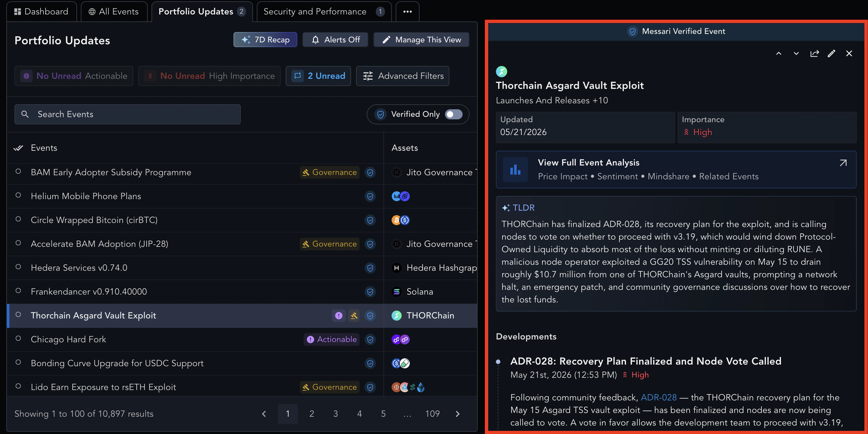The width and height of the screenshot is (868, 434).
Task: Click Hedera Hashgraph asset icon
Action: (397, 268)
